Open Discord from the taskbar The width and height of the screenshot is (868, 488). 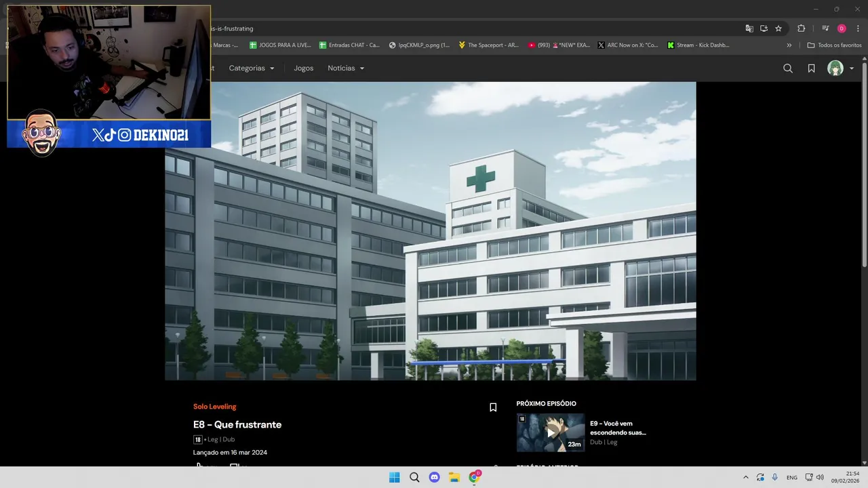(434, 477)
